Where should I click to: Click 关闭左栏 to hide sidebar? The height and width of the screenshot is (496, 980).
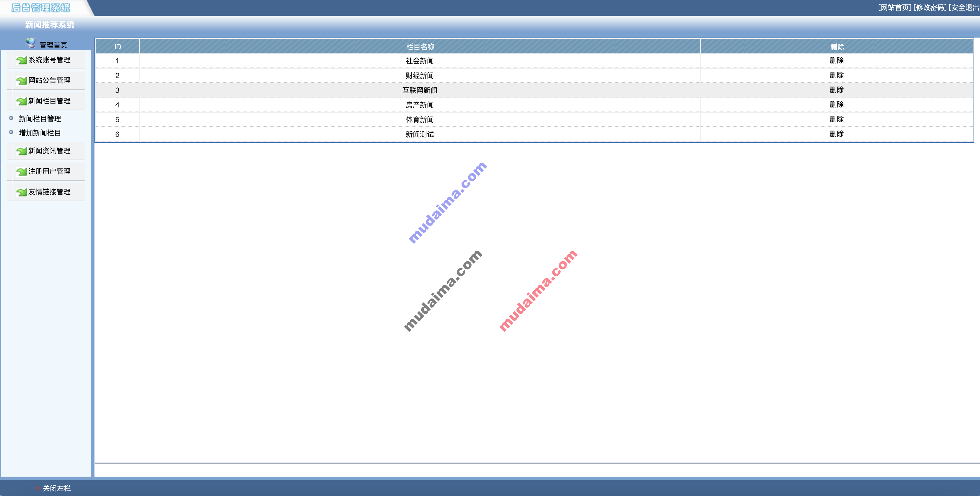[x=57, y=488]
